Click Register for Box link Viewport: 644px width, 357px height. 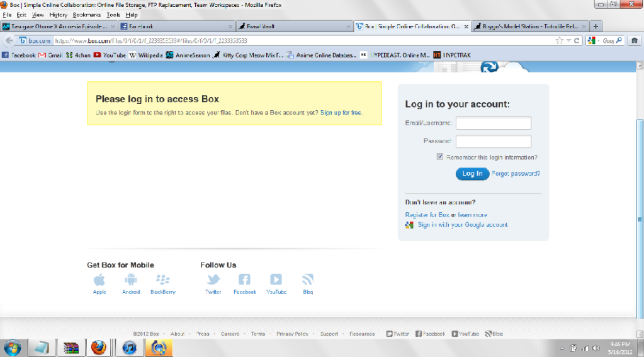tap(427, 215)
